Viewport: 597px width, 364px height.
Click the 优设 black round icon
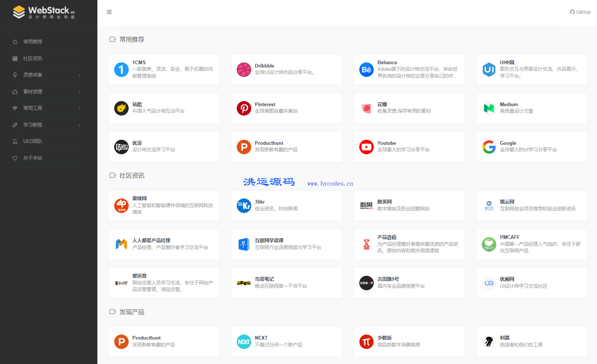coord(121,147)
